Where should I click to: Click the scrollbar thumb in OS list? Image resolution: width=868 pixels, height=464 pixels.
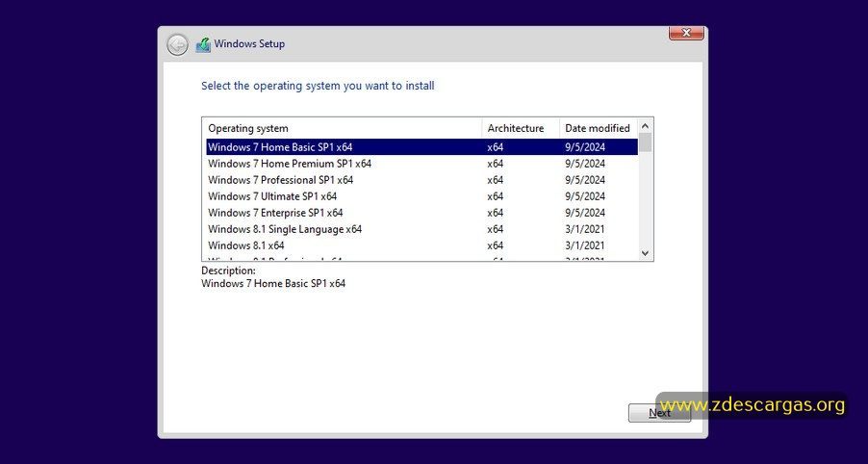click(x=645, y=142)
